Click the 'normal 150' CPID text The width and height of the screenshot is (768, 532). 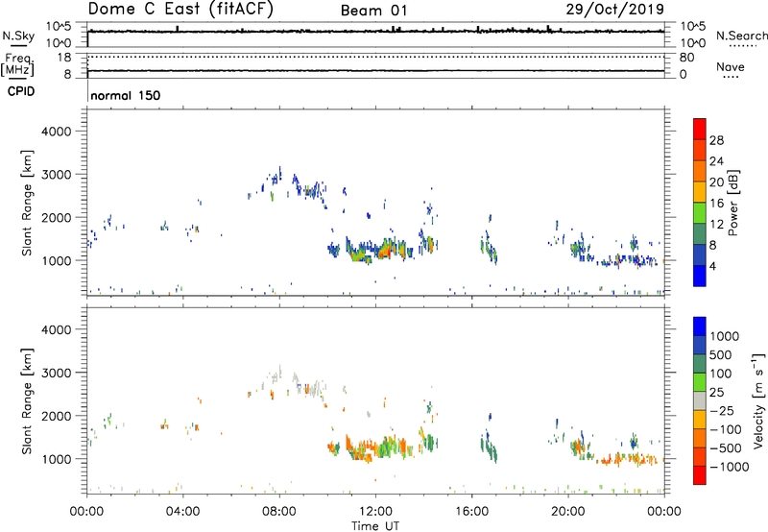point(126,95)
